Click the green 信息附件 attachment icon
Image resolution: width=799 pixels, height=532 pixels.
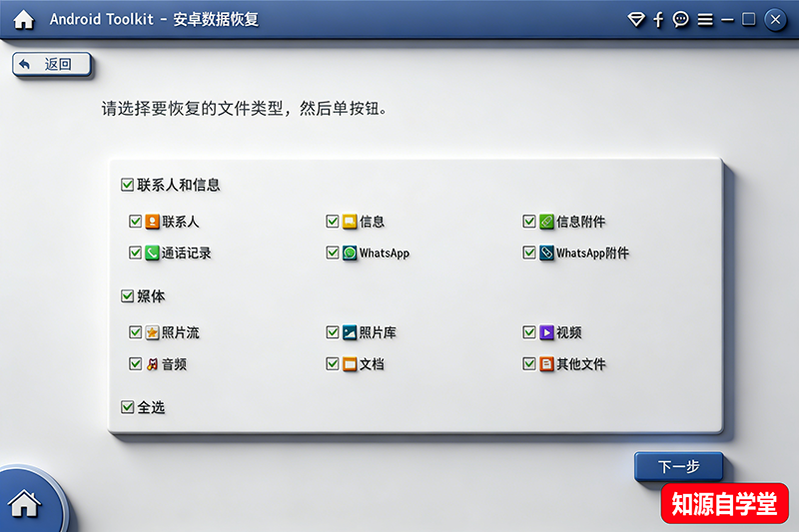click(x=546, y=222)
